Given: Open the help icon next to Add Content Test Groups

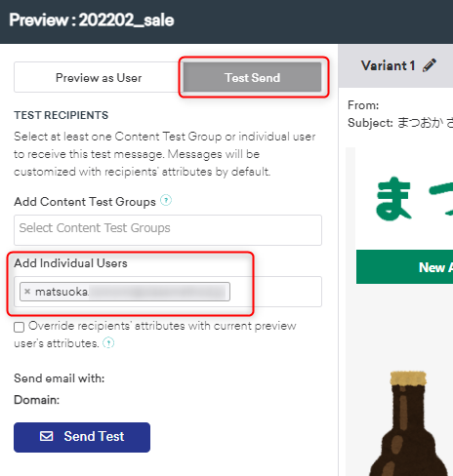Looking at the screenshot, I should 166,200.
